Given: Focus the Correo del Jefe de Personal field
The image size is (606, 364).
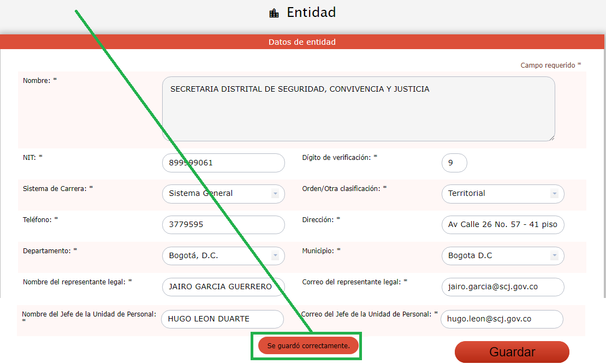Looking at the screenshot, I should click(501, 319).
